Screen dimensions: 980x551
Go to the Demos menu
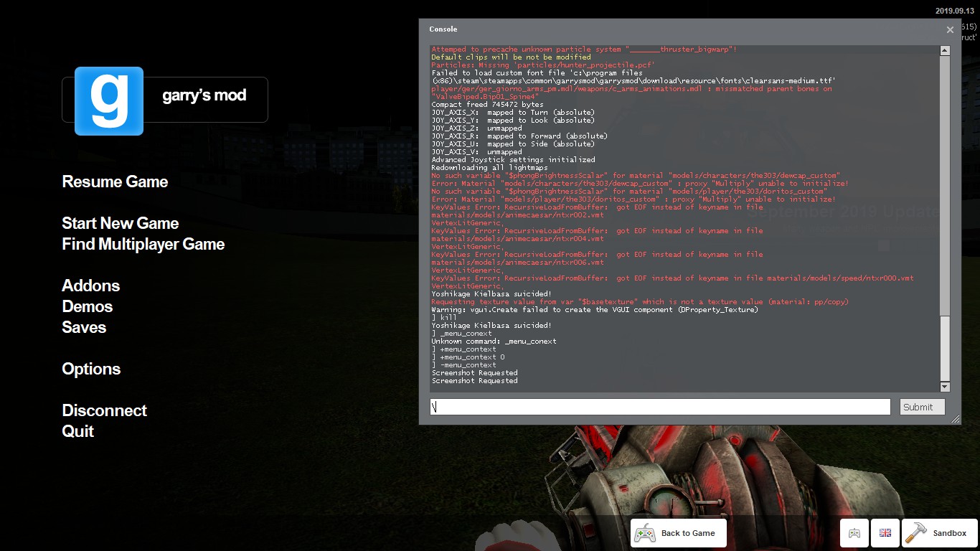88,306
